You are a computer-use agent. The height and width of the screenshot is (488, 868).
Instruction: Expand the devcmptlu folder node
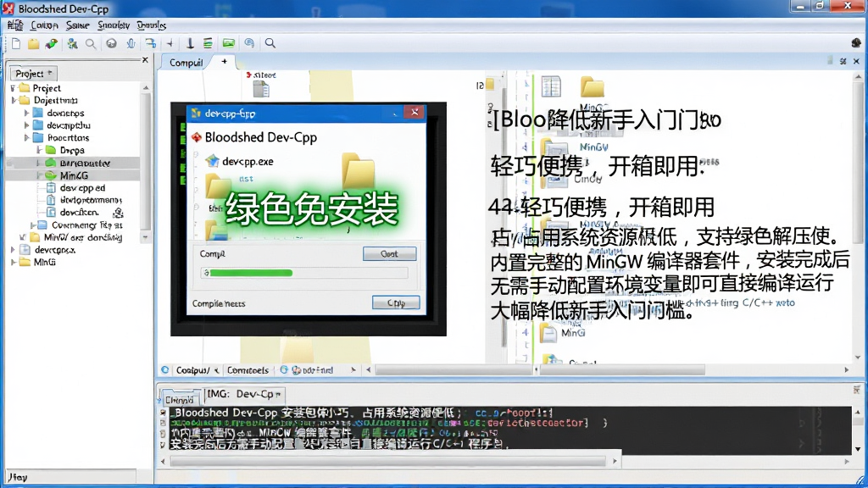point(26,125)
